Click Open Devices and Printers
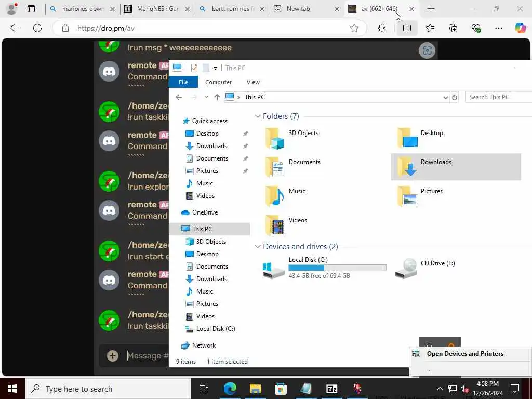The height and width of the screenshot is (399, 532). 465,354
